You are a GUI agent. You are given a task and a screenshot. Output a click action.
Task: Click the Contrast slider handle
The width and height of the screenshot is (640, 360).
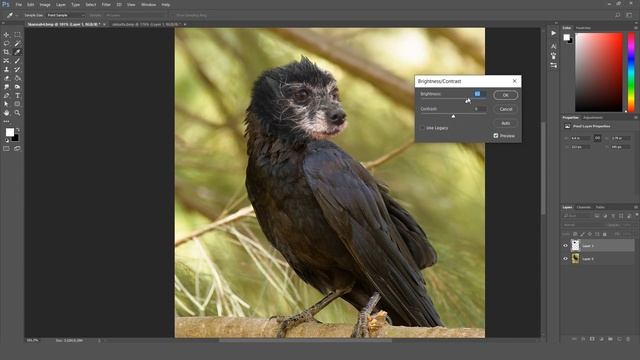453,116
